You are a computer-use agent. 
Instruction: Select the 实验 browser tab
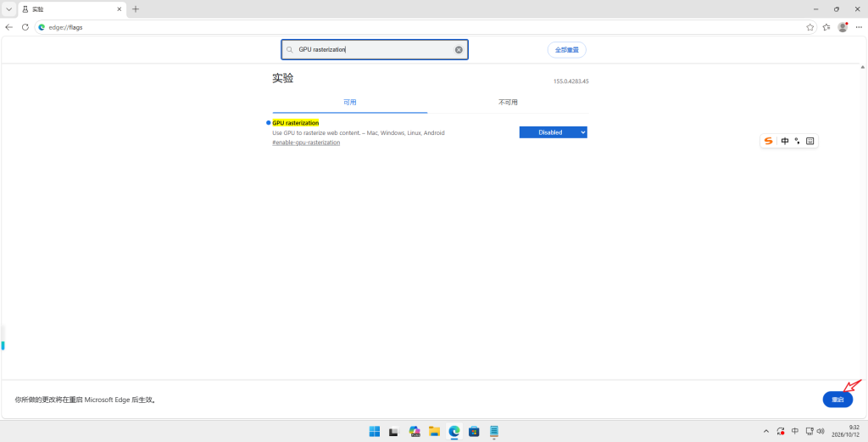(x=71, y=9)
